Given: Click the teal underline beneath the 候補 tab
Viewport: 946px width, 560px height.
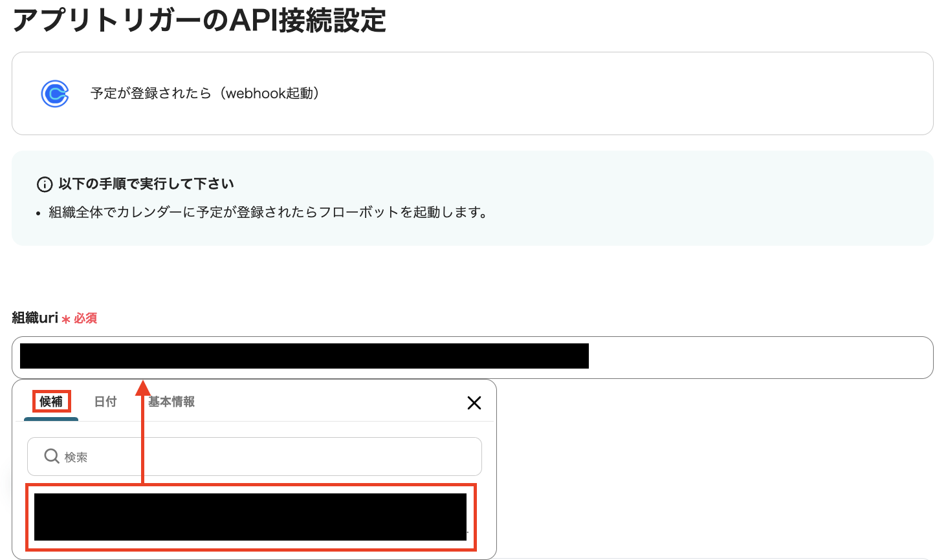Looking at the screenshot, I should (51, 419).
